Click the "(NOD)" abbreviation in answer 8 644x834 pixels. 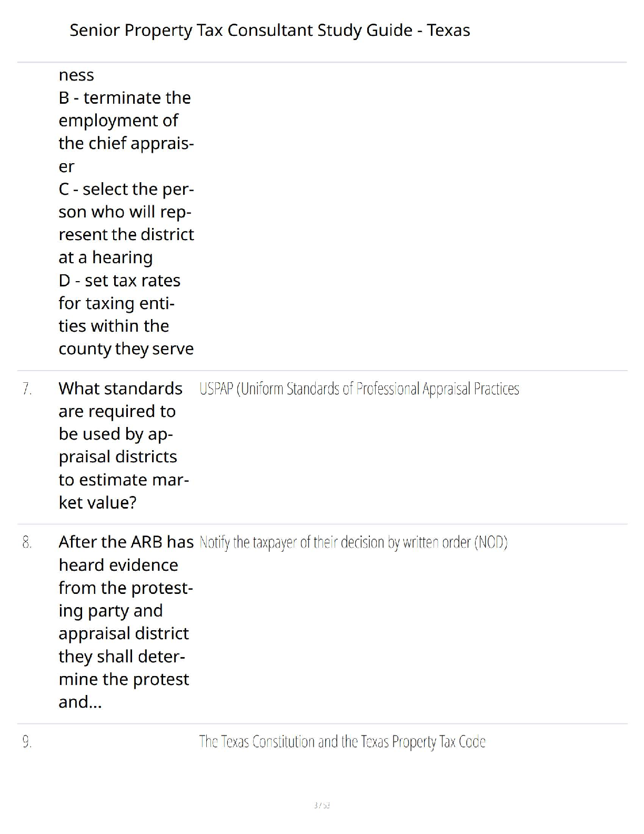coord(491,542)
